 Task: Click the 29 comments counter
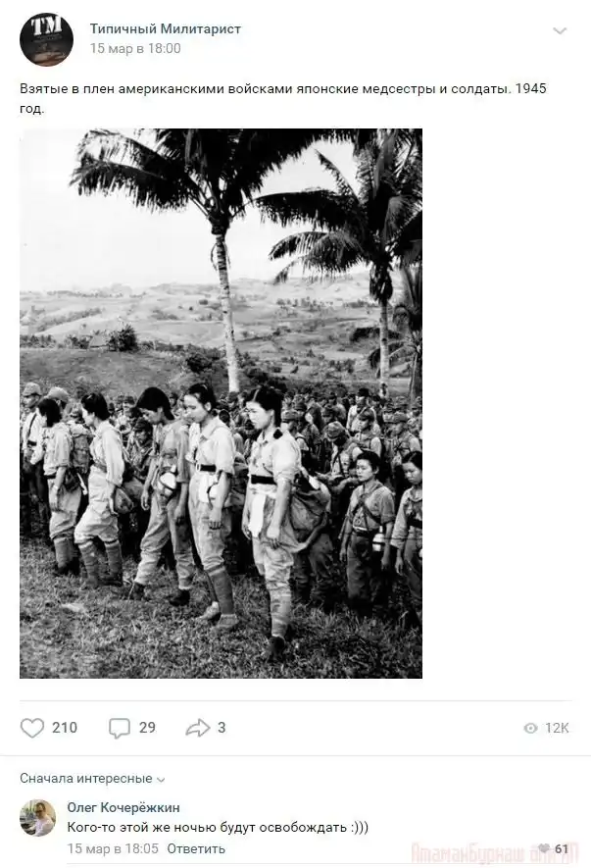[147, 728]
